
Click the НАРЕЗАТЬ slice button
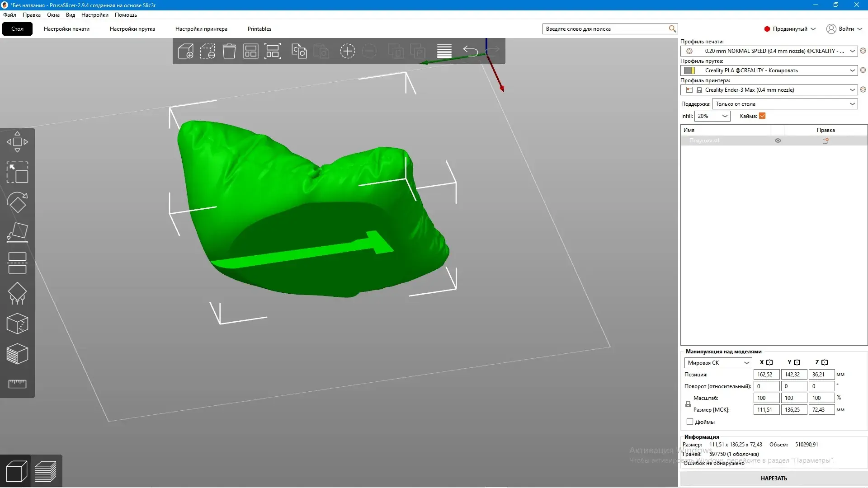click(x=774, y=478)
